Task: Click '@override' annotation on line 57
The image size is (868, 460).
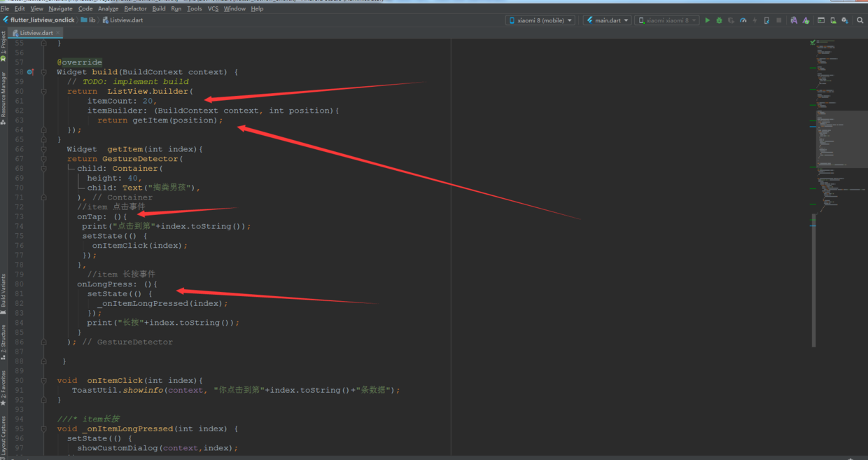Action: [79, 62]
